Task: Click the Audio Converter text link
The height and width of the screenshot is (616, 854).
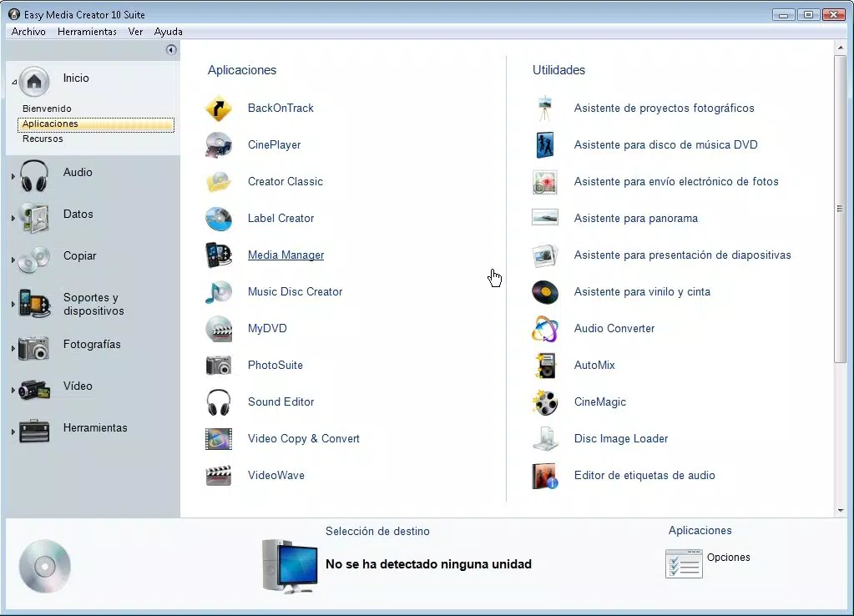Action: point(614,328)
